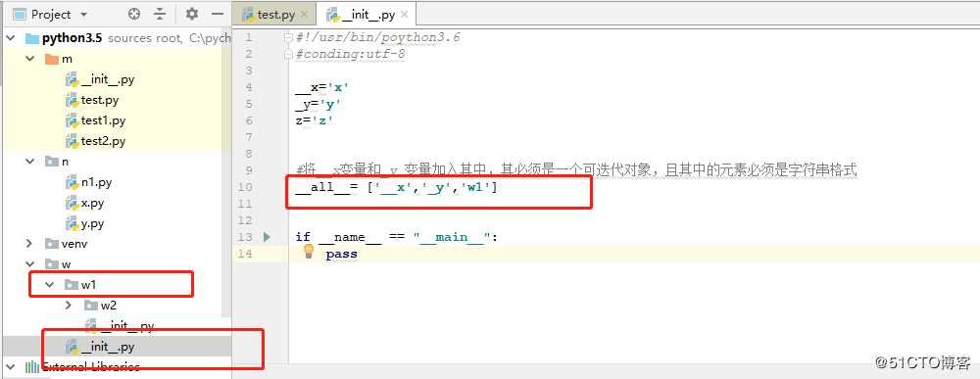Expand the w2 folder
980x379 pixels.
pos(69,306)
